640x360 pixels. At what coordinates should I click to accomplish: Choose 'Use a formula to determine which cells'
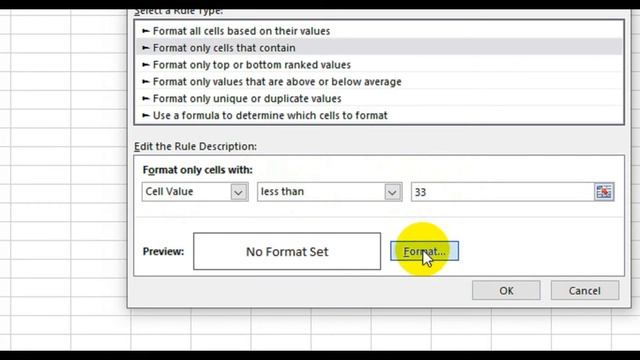point(379,116)
